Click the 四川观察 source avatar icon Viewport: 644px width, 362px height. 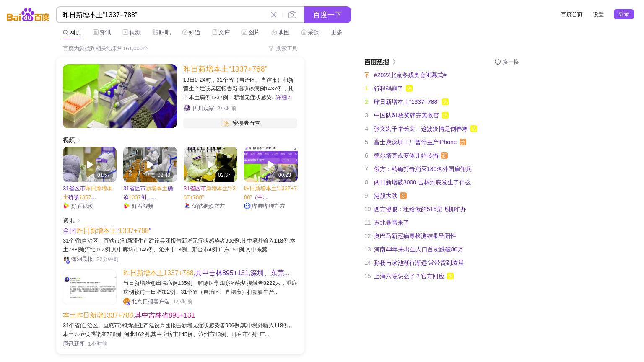pyautogui.click(x=187, y=108)
